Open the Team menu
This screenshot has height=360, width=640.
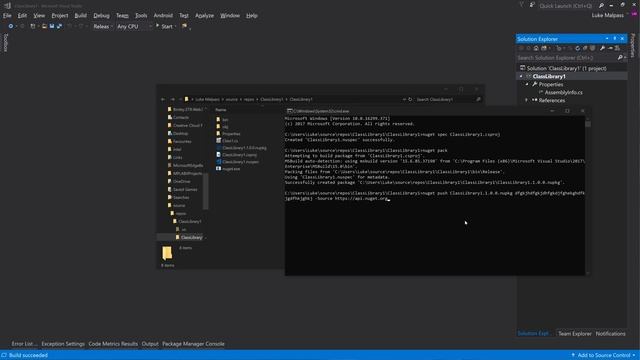122,16
